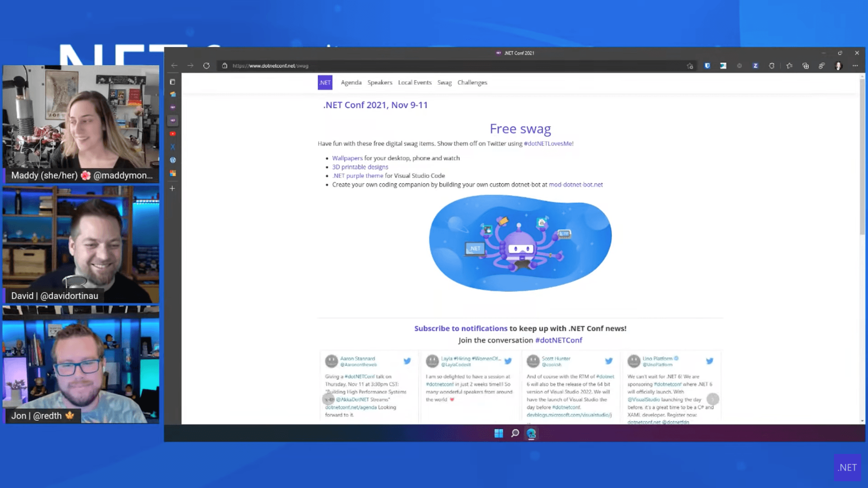Image resolution: width=868 pixels, height=488 pixels.
Task: Open Scott Hunter's profile name link
Action: click(556, 359)
